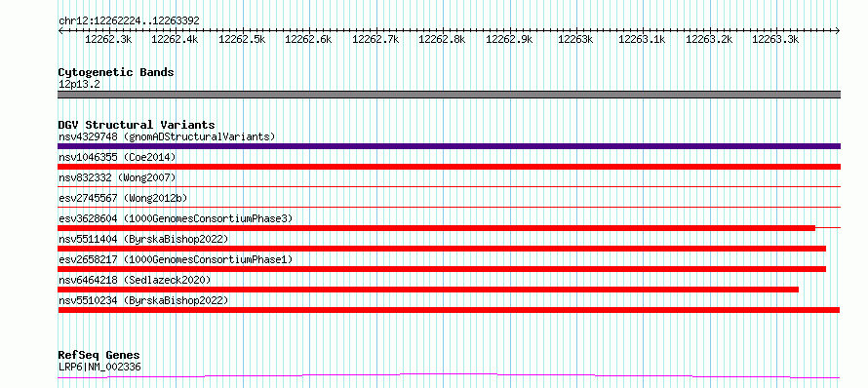Open the lower ByrskaBishop2022 variant nsv5510234

click(x=143, y=300)
